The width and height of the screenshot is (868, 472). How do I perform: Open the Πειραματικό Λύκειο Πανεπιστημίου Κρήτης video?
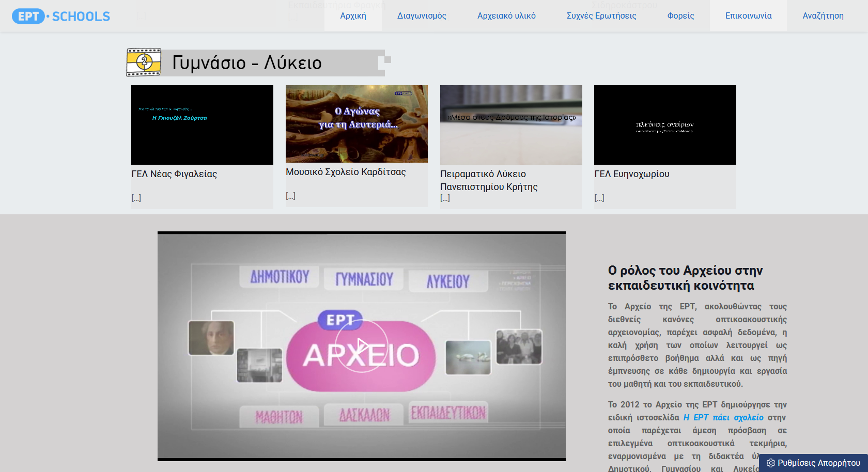[510, 124]
